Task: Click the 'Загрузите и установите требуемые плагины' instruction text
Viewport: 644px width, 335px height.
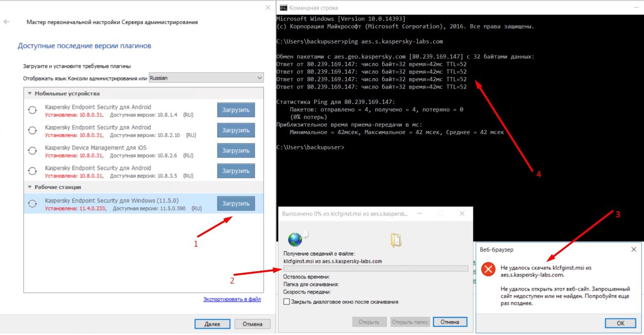Action: coord(77,66)
